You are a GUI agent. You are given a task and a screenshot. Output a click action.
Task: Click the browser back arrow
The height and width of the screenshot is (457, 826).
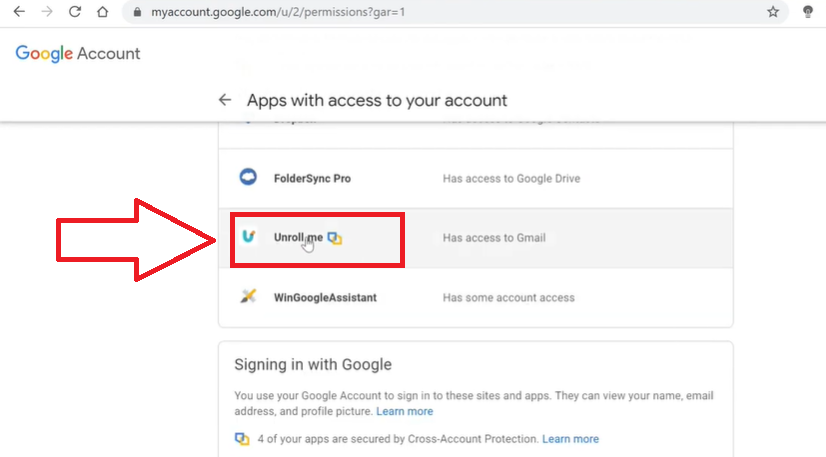(19, 12)
